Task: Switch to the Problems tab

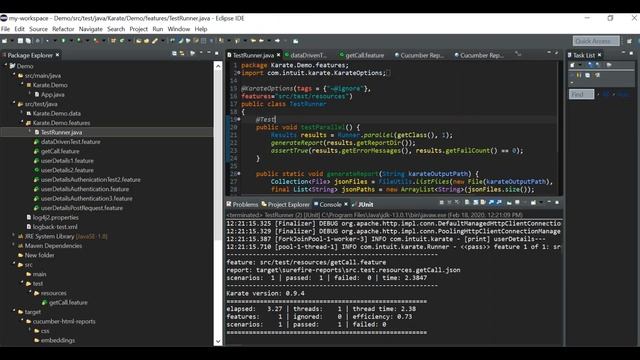Action: pyautogui.click(x=242, y=204)
